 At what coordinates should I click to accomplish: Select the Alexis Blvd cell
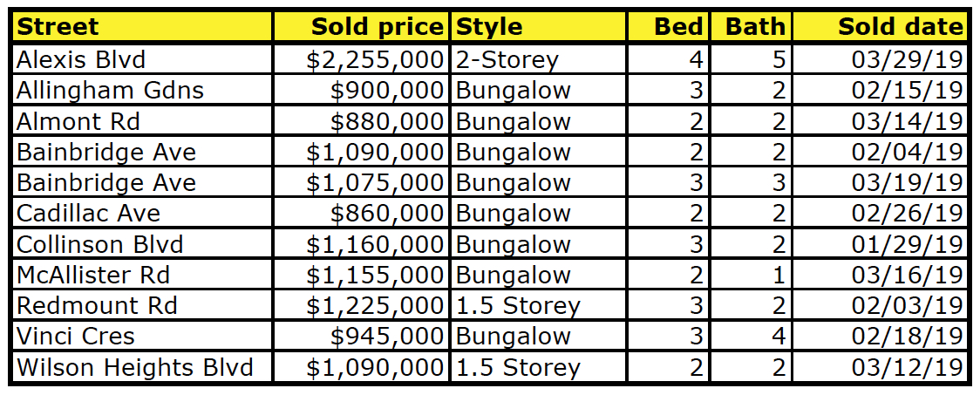(x=142, y=59)
